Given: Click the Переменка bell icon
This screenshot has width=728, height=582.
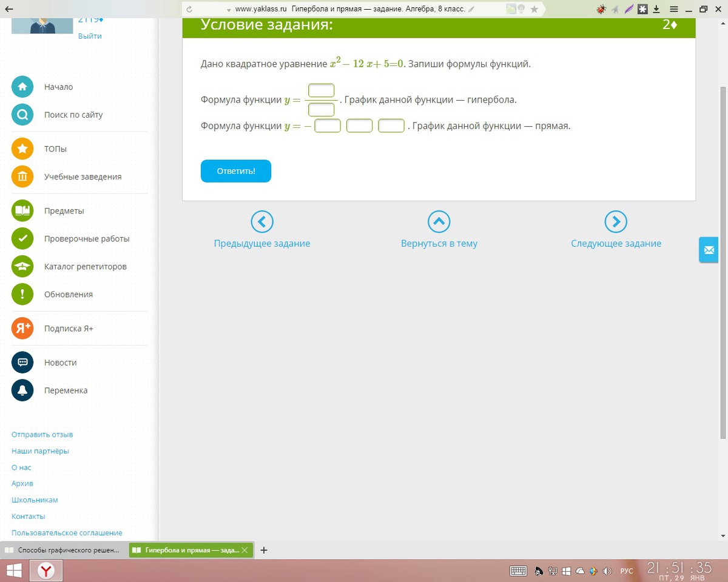Looking at the screenshot, I should (22, 390).
